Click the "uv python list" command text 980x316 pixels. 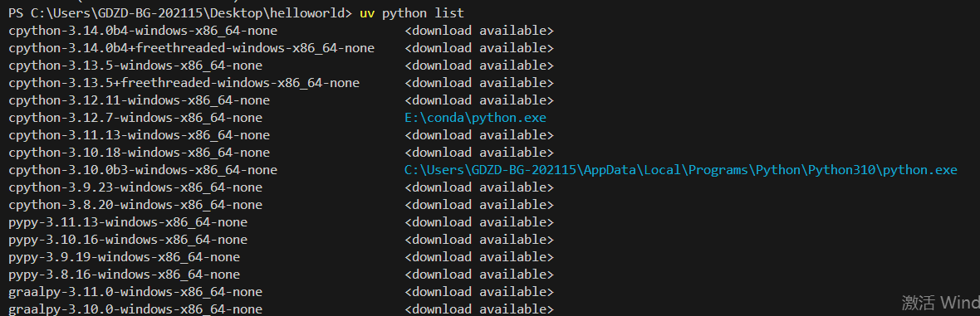point(413,13)
